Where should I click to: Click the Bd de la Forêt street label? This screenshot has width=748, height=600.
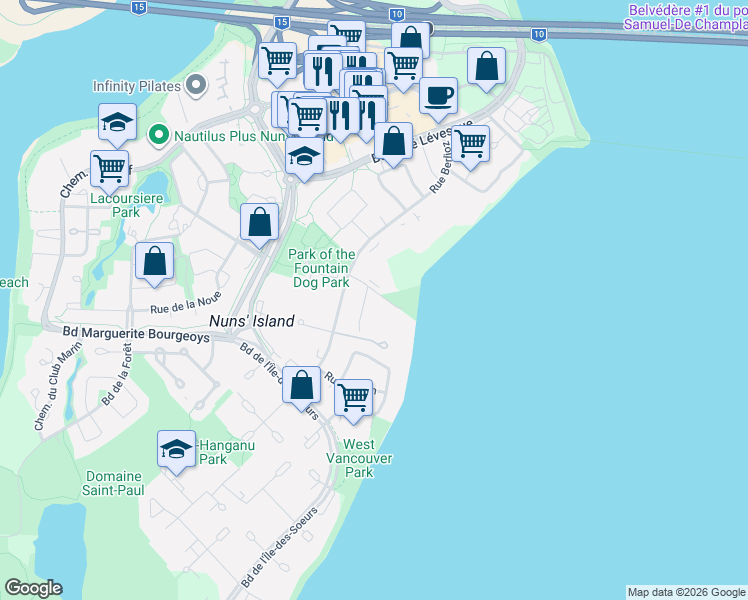[116, 374]
